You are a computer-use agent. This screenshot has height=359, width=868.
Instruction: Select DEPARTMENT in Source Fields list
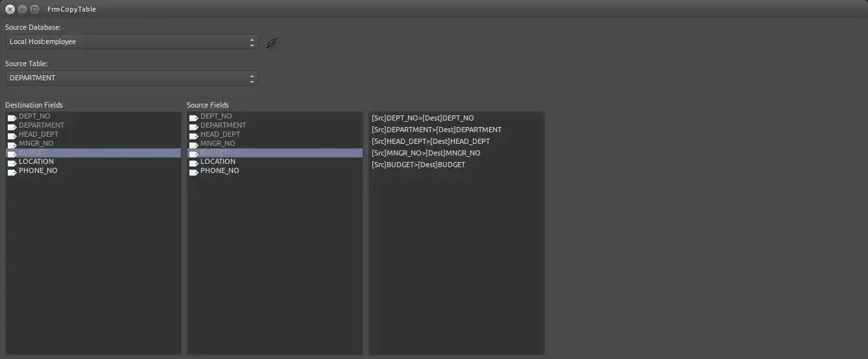223,126
